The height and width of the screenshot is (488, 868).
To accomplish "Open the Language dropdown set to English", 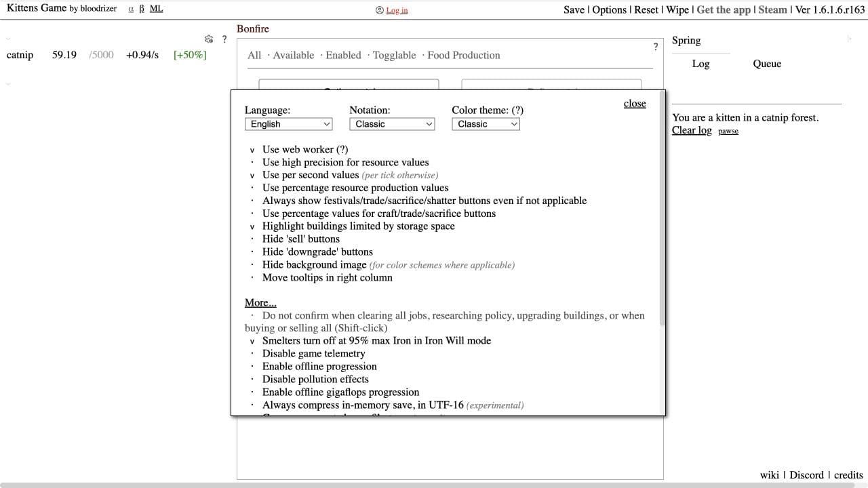I will click(288, 124).
